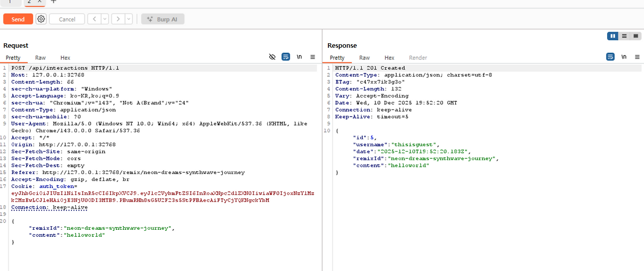Expand the back history dropdown arrow
Image resolution: width=644 pixels, height=271 pixels.
(x=105, y=19)
